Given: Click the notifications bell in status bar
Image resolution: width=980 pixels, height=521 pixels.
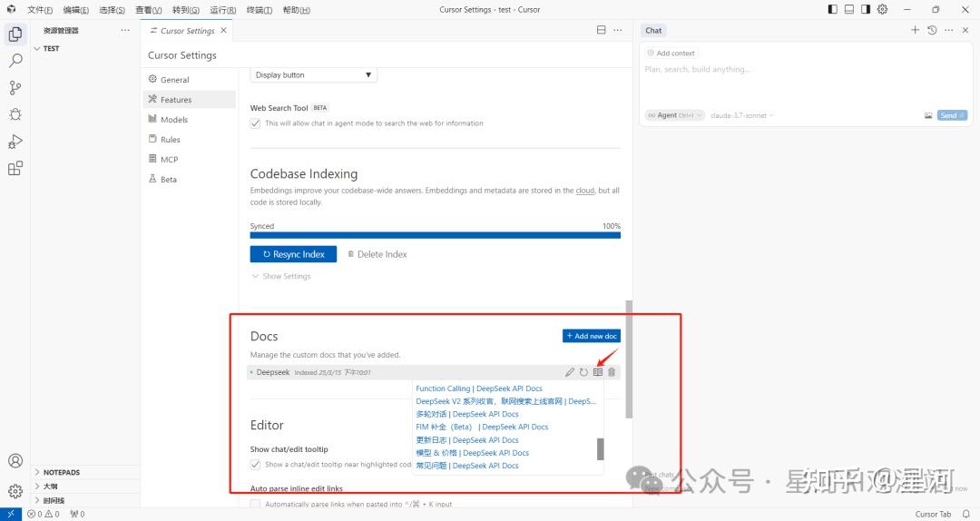Looking at the screenshot, I should click(x=966, y=514).
